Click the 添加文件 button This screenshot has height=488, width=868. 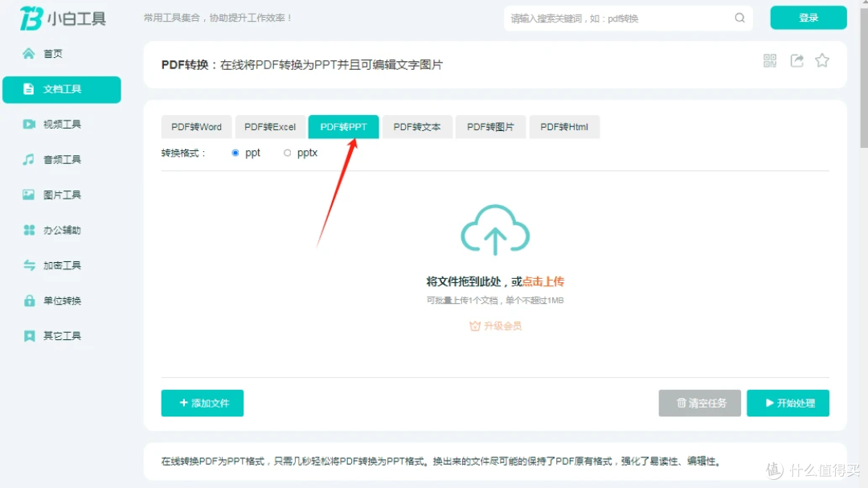click(203, 404)
